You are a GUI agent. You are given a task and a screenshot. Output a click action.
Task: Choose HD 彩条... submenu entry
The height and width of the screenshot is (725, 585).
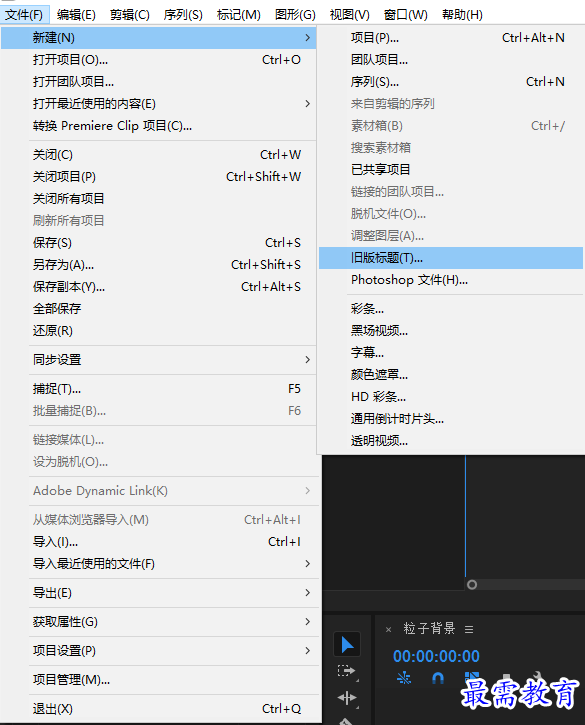(451, 397)
